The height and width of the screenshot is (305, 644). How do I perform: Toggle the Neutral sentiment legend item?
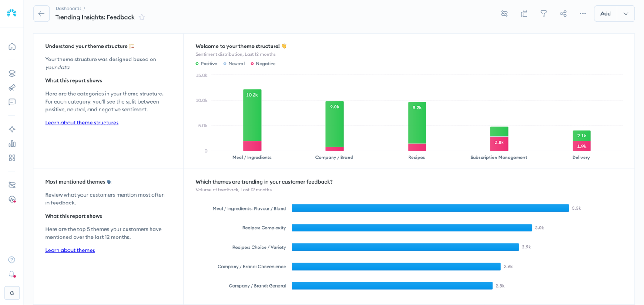click(x=234, y=64)
